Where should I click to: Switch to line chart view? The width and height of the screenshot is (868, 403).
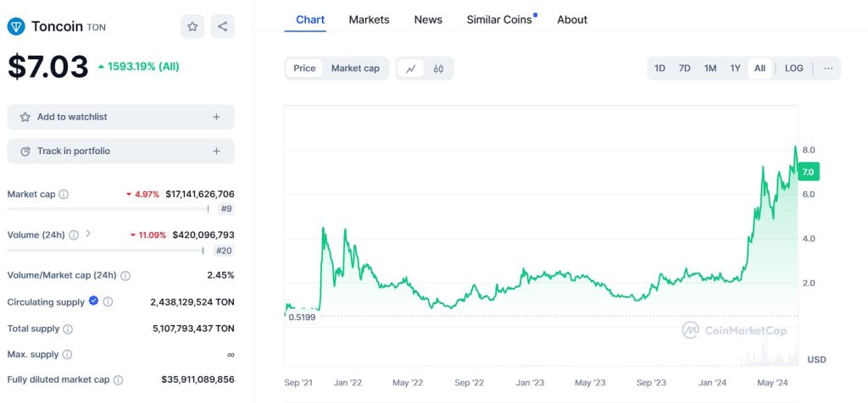pos(411,69)
